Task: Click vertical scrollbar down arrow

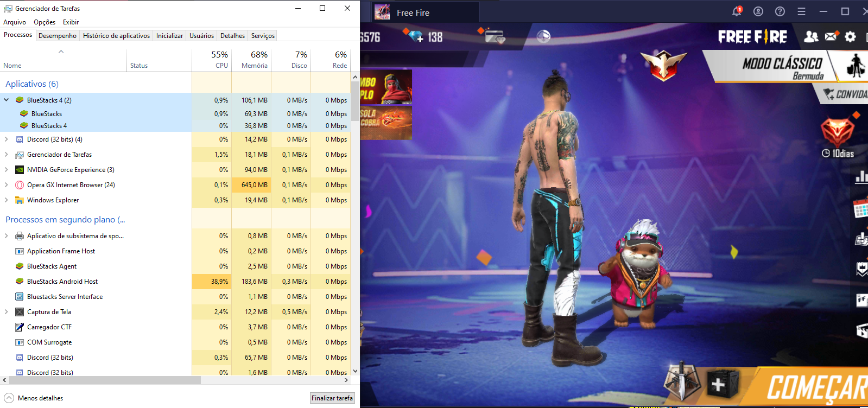Action: tap(355, 371)
